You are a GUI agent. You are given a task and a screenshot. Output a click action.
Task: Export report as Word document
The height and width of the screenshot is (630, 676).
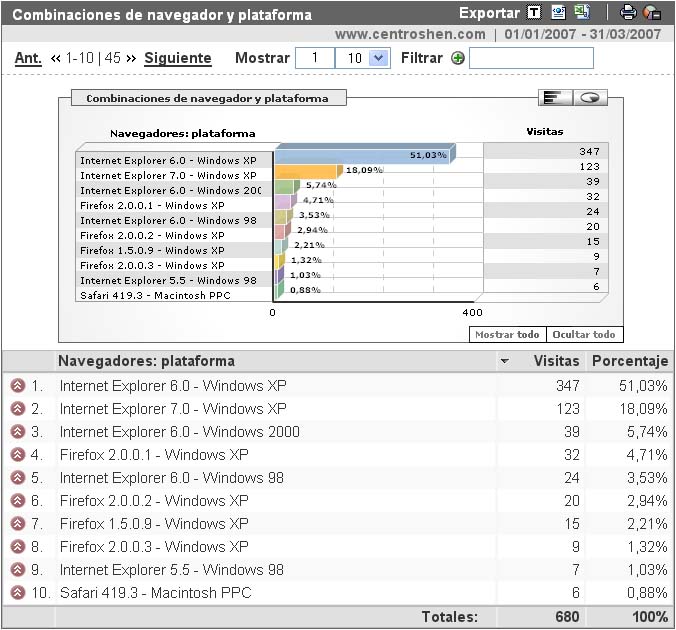click(559, 13)
